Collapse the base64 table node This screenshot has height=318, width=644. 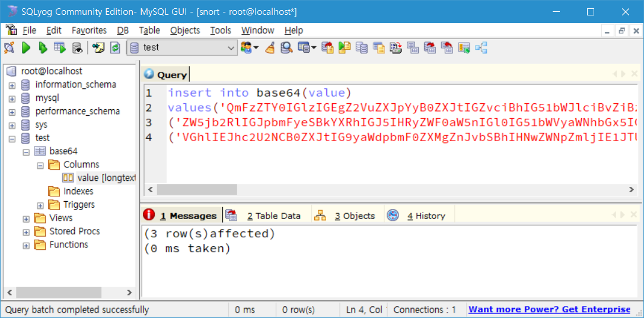pos(26,152)
